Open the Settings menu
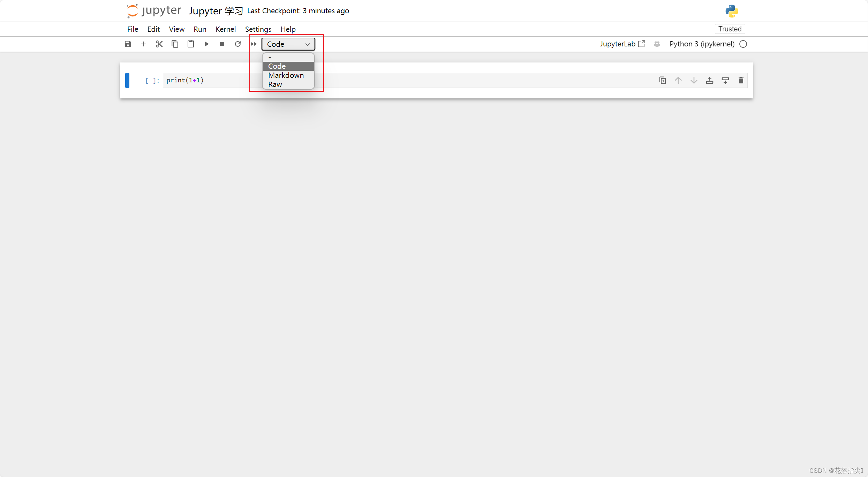Screen dimensions: 868x477 click(258, 29)
